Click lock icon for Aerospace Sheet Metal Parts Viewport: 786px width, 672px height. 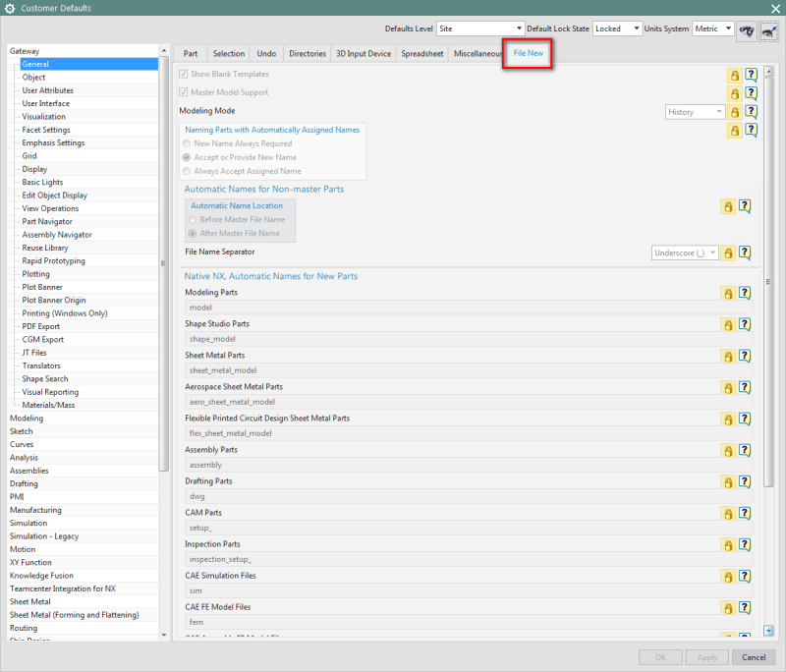pyautogui.click(x=728, y=388)
